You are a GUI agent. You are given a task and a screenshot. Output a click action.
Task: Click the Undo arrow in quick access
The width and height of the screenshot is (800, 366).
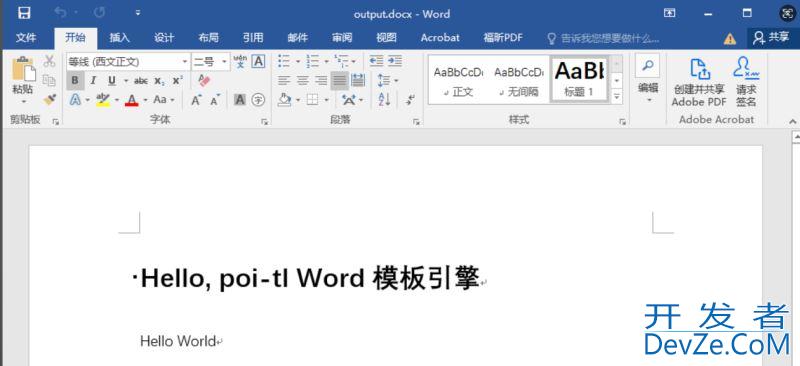pyautogui.click(x=61, y=12)
